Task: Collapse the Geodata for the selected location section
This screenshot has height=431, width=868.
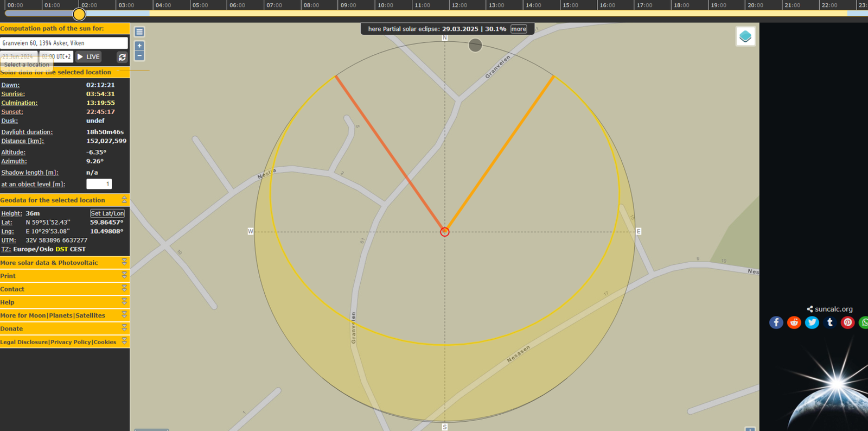Action: click(x=124, y=200)
